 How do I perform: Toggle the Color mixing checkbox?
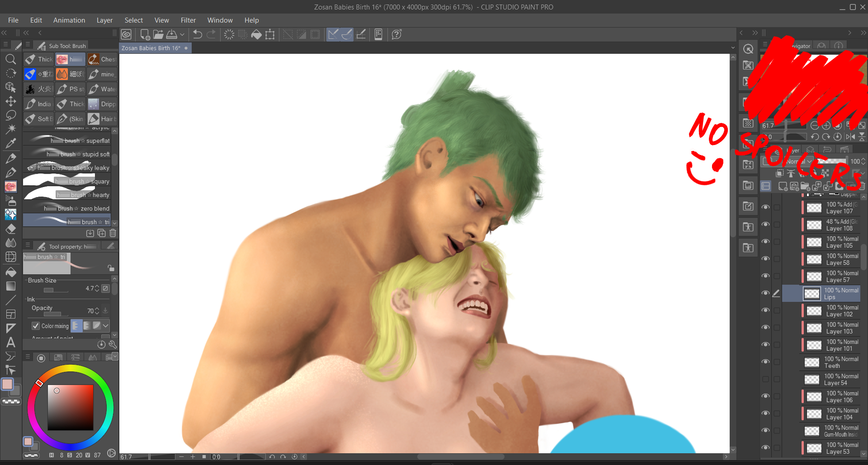36,326
